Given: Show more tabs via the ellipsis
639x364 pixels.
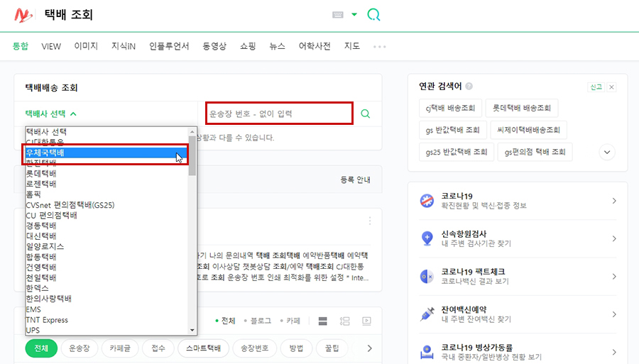Looking at the screenshot, I should [x=379, y=46].
